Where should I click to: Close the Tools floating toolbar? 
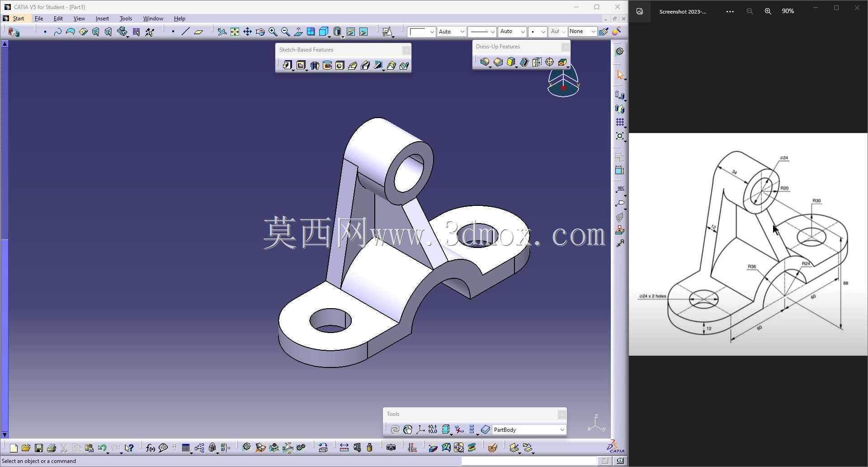(561, 414)
